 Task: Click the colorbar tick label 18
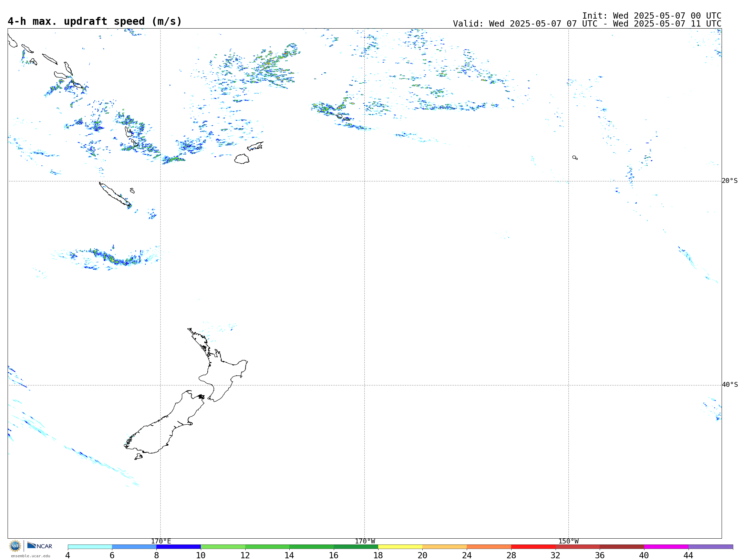click(x=378, y=556)
